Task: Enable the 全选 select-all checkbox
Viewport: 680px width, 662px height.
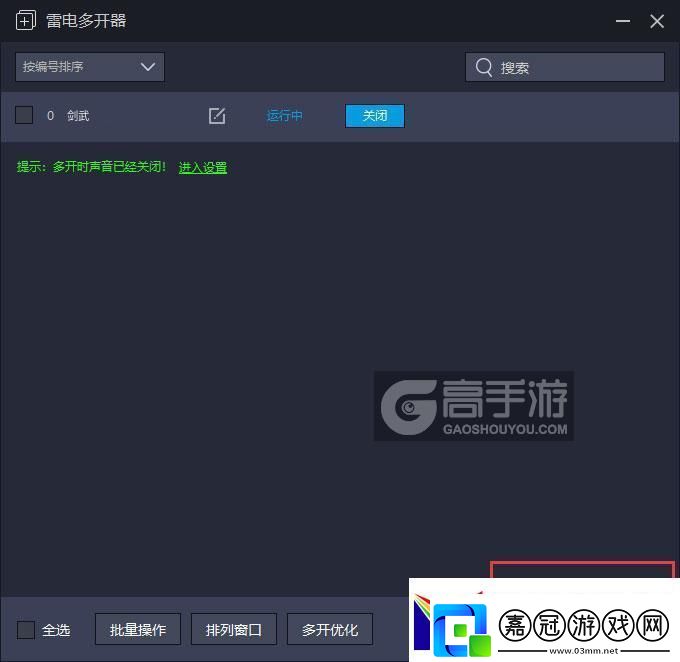Action: click(26, 630)
